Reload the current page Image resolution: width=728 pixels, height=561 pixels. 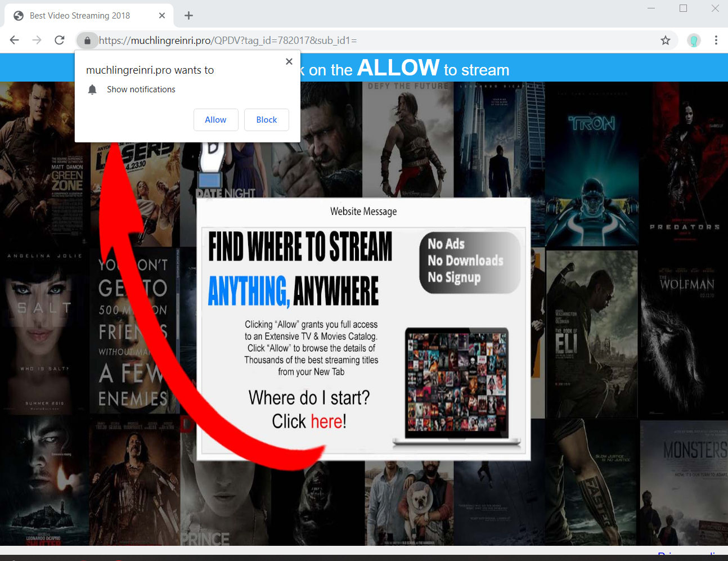pyautogui.click(x=60, y=40)
